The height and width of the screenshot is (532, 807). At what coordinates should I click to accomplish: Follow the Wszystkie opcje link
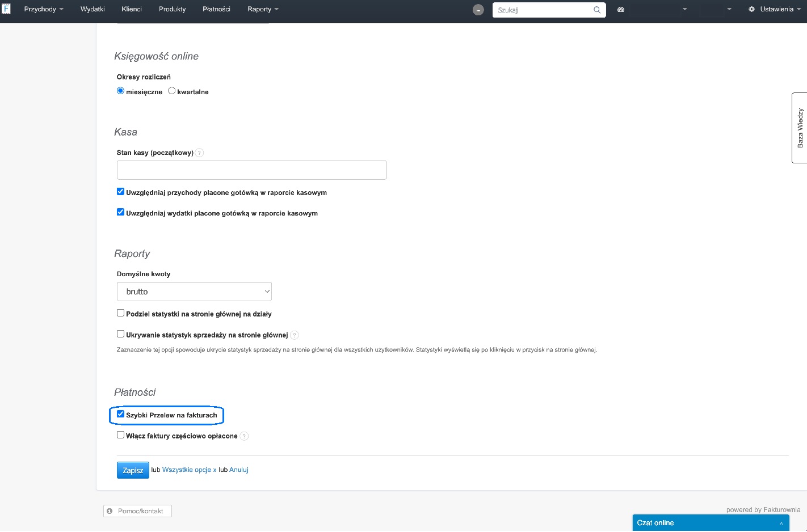pyautogui.click(x=189, y=470)
